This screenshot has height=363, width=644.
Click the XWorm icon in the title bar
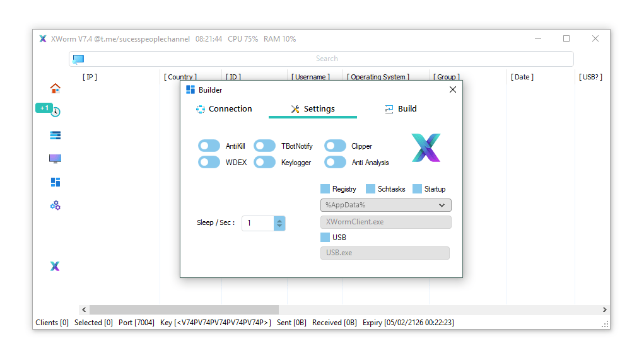(42, 38)
